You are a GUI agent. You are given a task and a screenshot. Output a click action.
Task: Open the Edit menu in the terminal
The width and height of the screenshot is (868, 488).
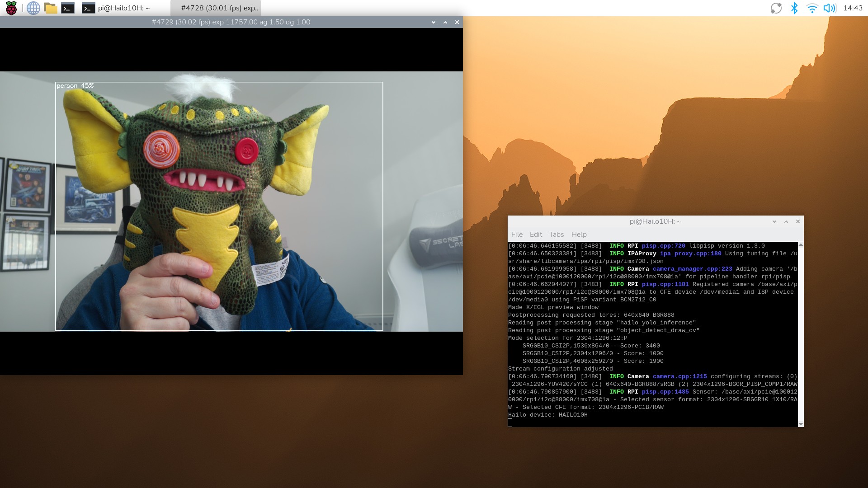click(536, 235)
